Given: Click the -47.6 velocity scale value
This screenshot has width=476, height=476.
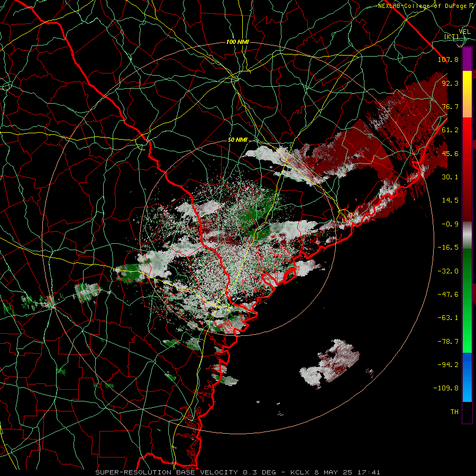Looking at the screenshot, I should pos(448,295).
